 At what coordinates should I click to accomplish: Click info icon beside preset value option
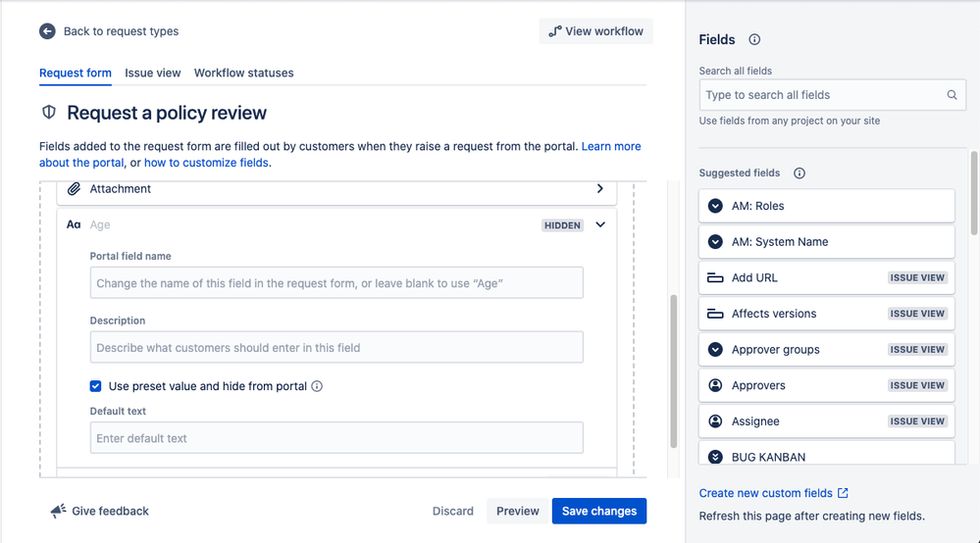tap(317, 386)
